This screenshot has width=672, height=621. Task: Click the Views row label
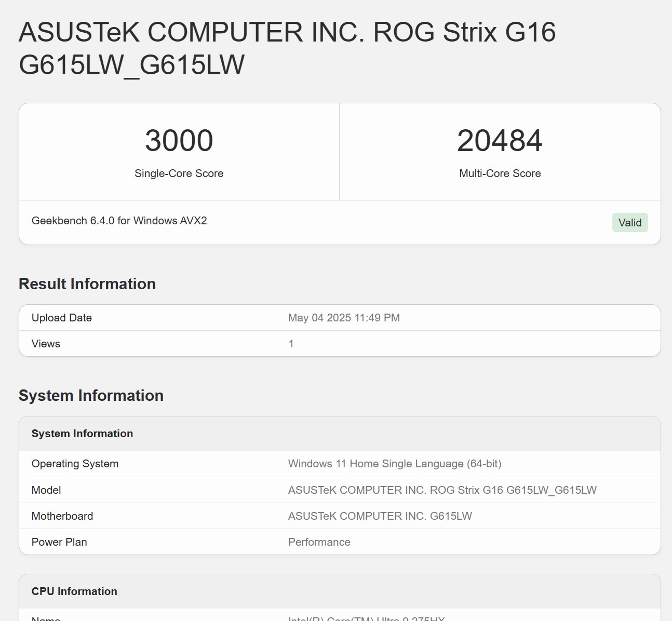pos(46,344)
